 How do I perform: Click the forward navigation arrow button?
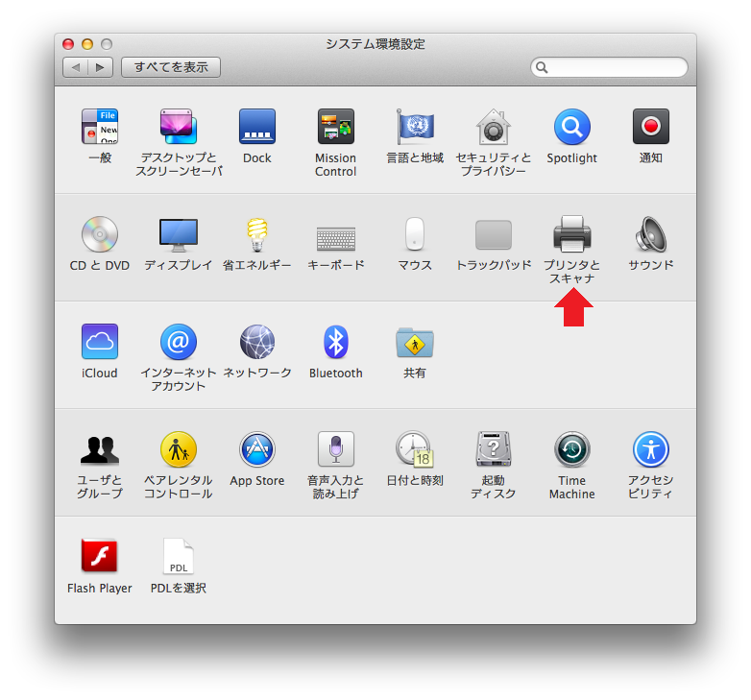(101, 67)
